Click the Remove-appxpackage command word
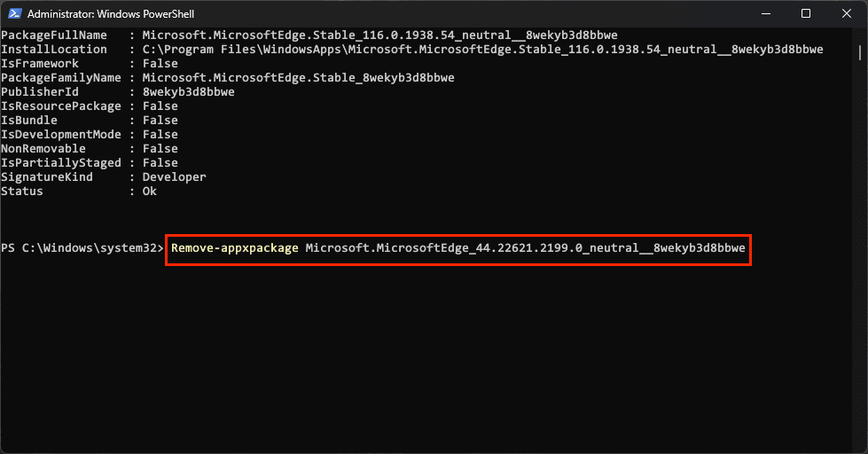This screenshot has height=454, width=868. pyautogui.click(x=235, y=248)
